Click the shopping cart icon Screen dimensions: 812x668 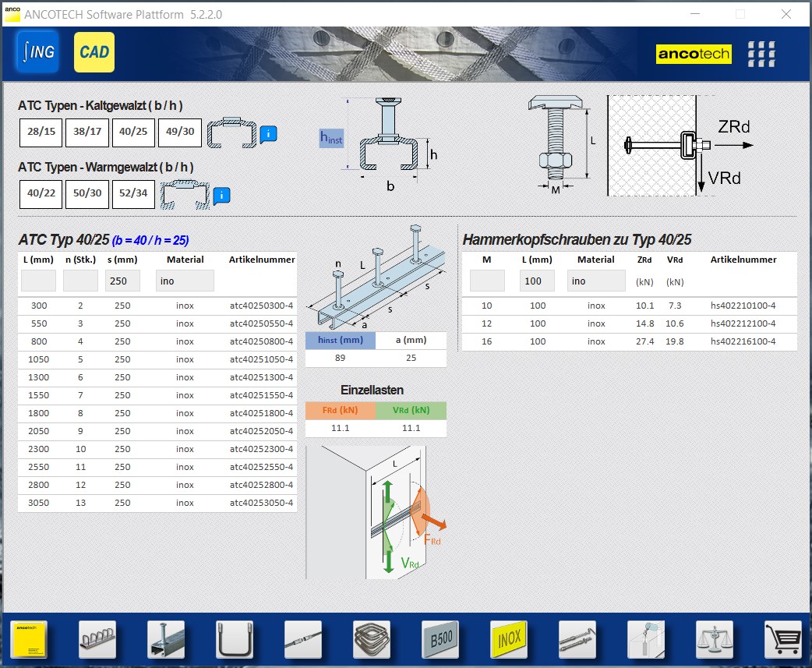pos(783,640)
